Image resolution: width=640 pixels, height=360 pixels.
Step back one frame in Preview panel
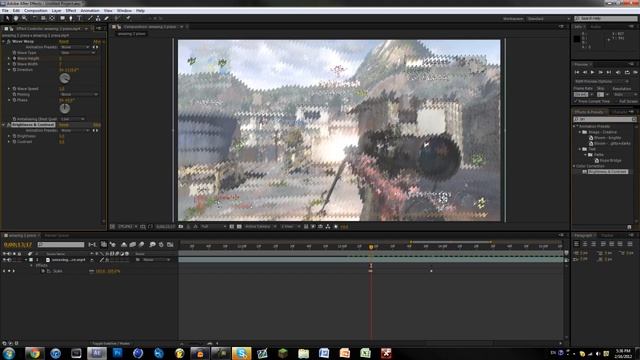[x=585, y=72]
